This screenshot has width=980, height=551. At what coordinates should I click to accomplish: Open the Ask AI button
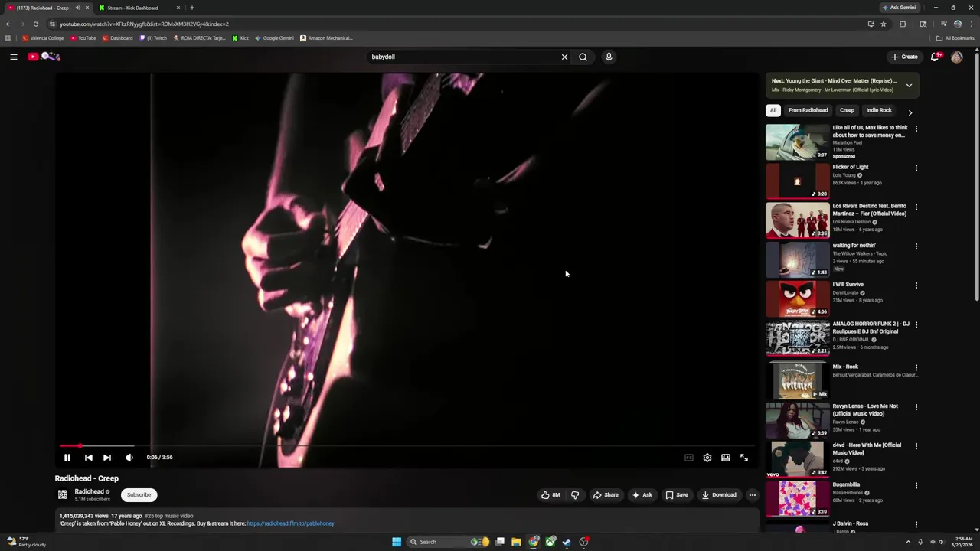(642, 495)
